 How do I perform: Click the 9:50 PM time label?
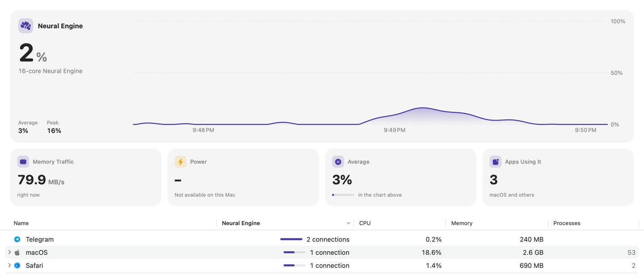586,130
